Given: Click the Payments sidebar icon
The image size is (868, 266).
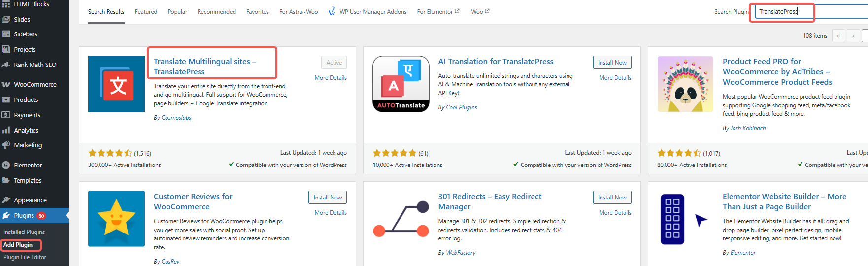Looking at the screenshot, I should coord(6,115).
